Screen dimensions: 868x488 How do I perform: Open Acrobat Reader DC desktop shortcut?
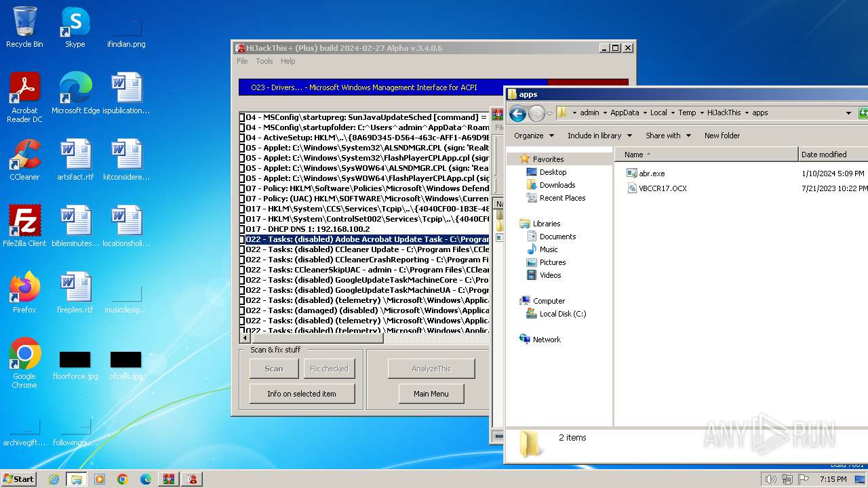coord(24,98)
